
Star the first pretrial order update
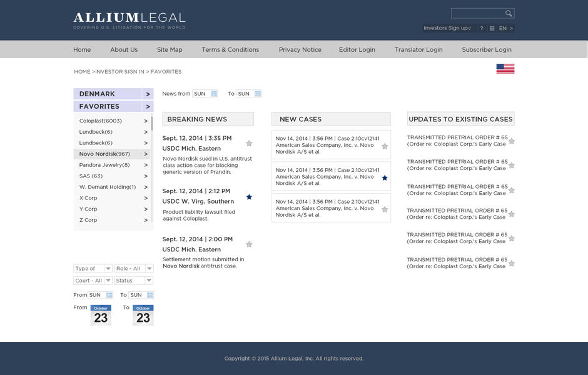[x=512, y=141]
